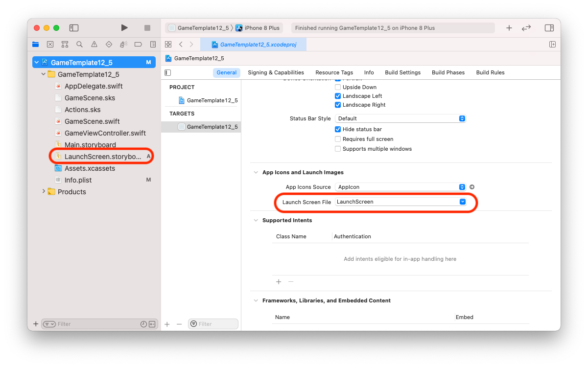Switch to the Build Rules tab

(x=490, y=72)
